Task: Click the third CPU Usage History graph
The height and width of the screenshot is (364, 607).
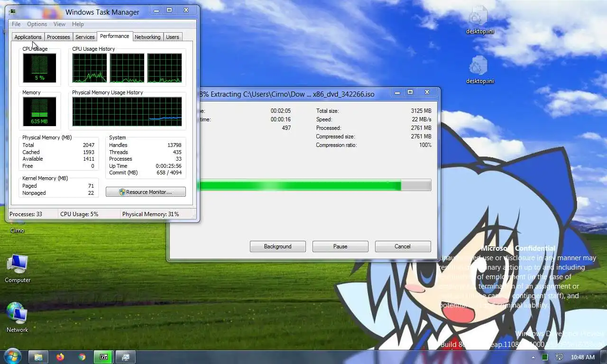Action: point(165,68)
